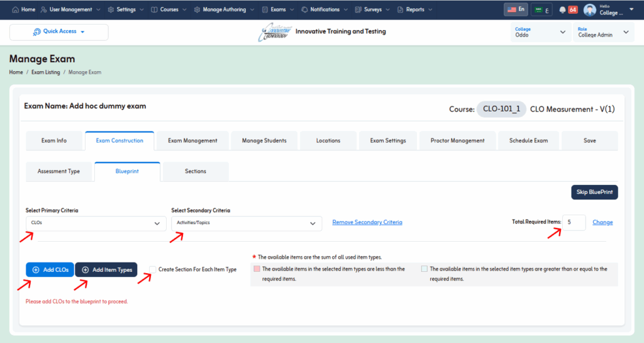Click the Total Required Items input field
644x343 pixels.
(x=574, y=222)
